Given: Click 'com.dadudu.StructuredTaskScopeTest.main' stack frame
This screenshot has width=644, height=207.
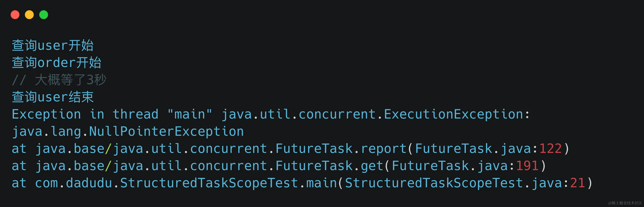Looking at the screenshot, I should (x=186, y=183).
